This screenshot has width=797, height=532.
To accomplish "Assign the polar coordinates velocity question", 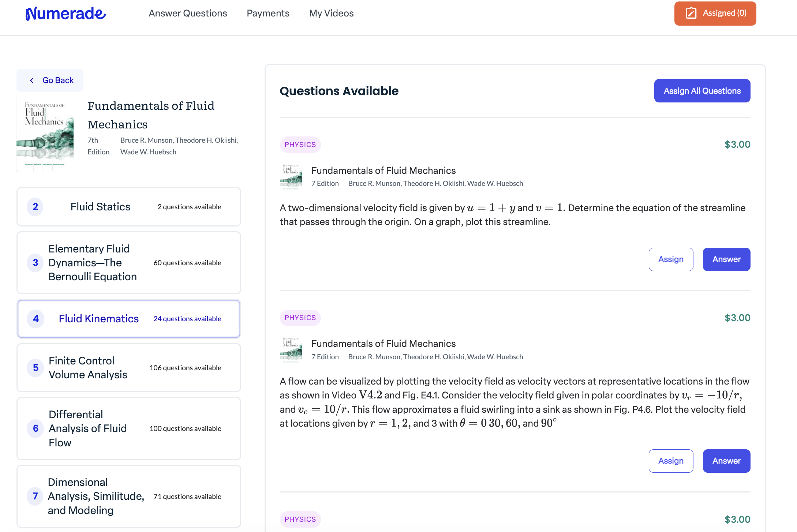I will [x=671, y=461].
